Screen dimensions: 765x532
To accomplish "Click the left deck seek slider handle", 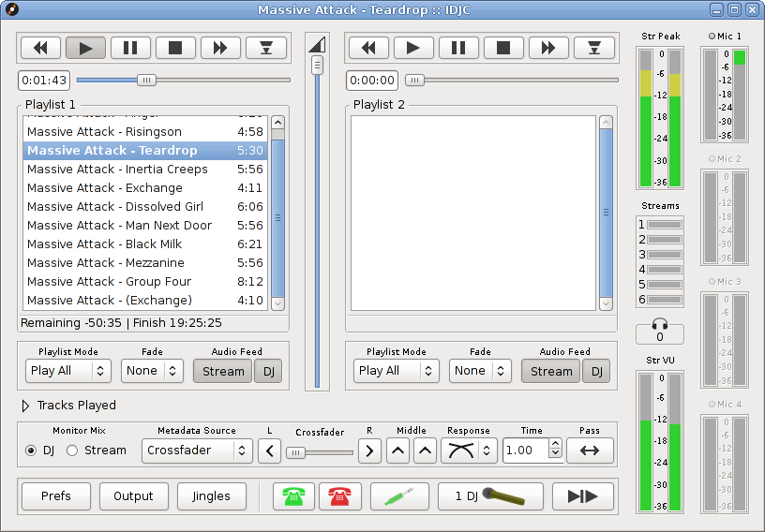I will click(x=146, y=80).
